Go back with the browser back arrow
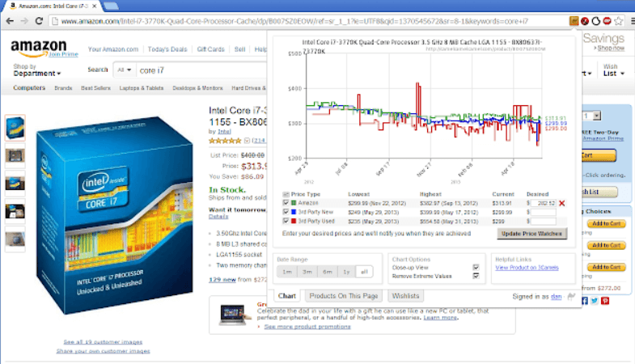Viewport: 635px width, 364px height. tap(10, 21)
